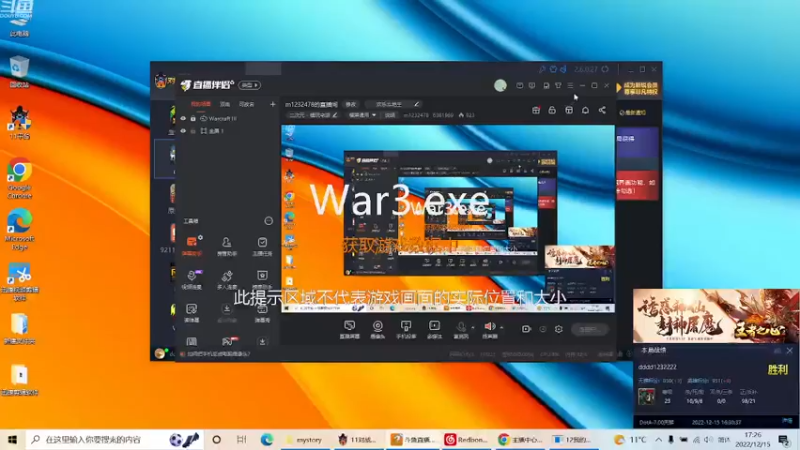Click the save icon in title bar

pyautogui.click(x=546, y=85)
